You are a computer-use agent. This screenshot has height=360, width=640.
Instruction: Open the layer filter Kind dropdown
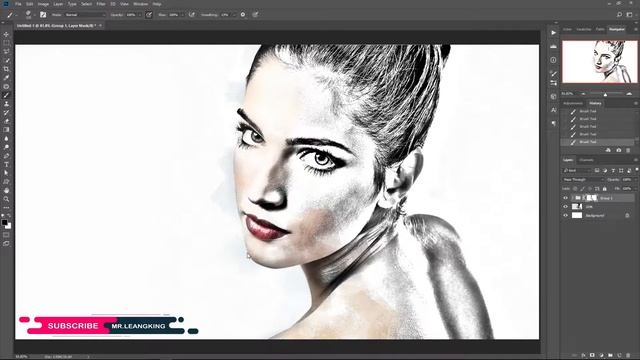[577, 170]
